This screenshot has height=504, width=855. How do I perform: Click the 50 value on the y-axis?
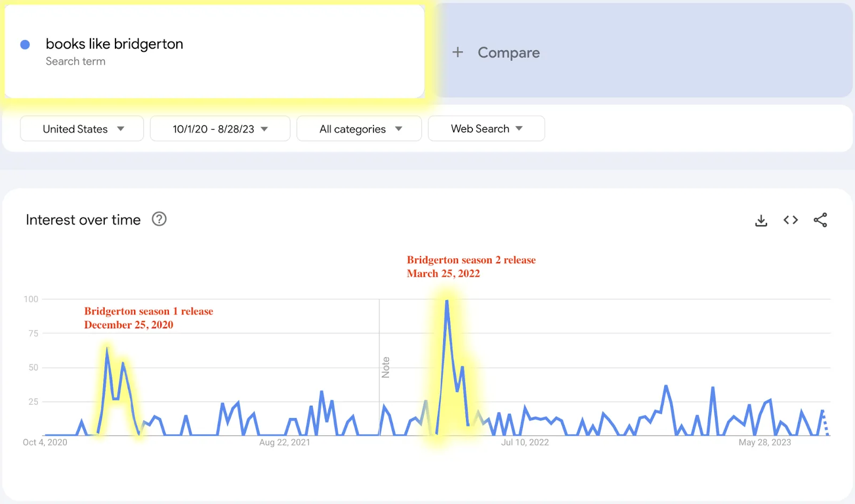33,367
